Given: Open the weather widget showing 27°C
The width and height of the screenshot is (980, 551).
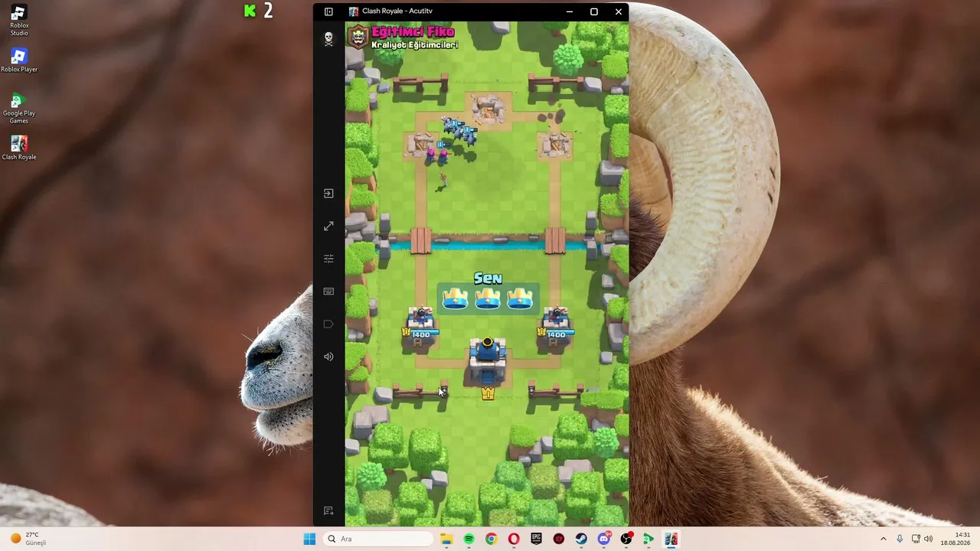Looking at the screenshot, I should [28, 539].
